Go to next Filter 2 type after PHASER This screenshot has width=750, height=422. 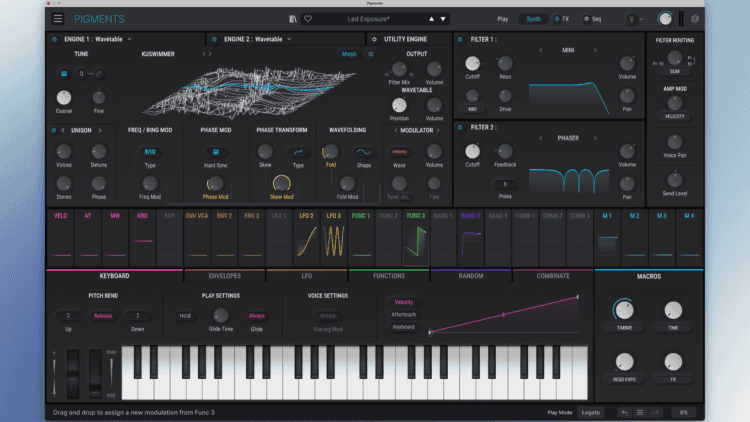click(x=595, y=138)
